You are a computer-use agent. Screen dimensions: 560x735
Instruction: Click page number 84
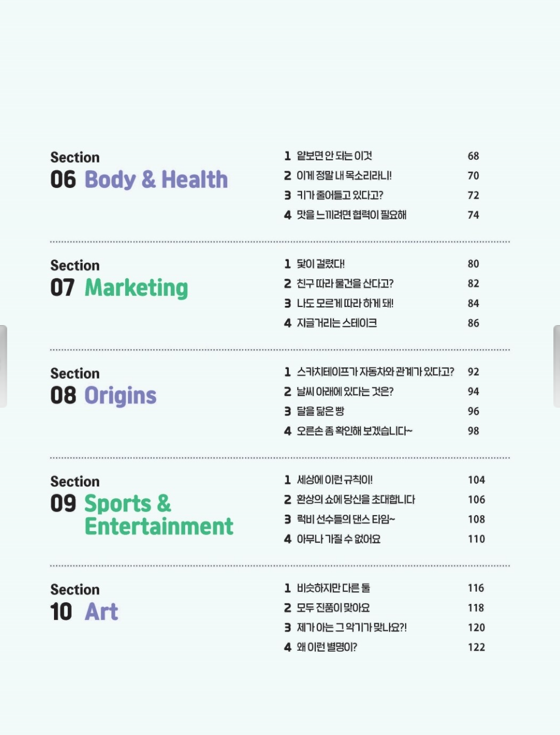pos(473,303)
